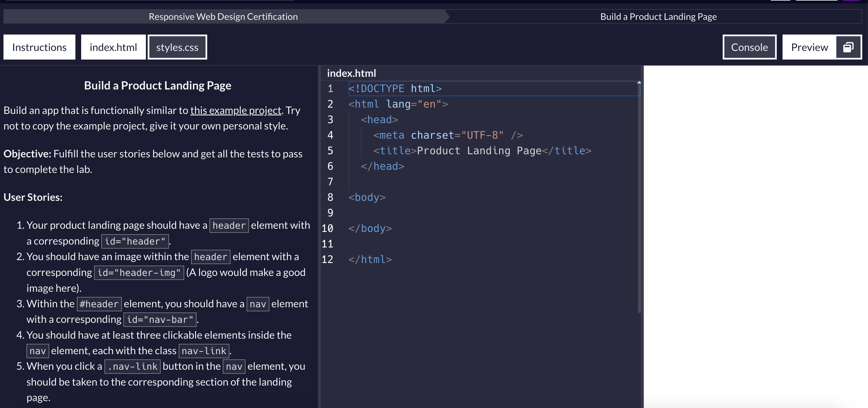Toggle the Instructions panel

39,47
